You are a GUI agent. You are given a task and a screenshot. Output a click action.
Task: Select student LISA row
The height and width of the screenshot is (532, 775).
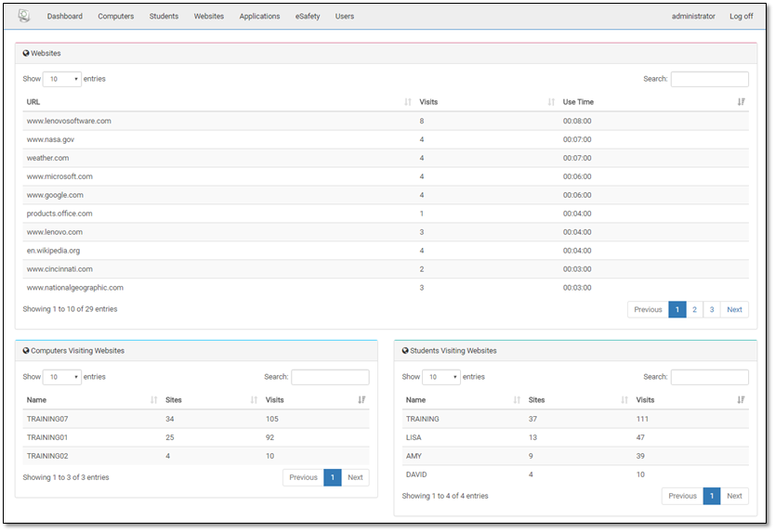[x=575, y=437]
